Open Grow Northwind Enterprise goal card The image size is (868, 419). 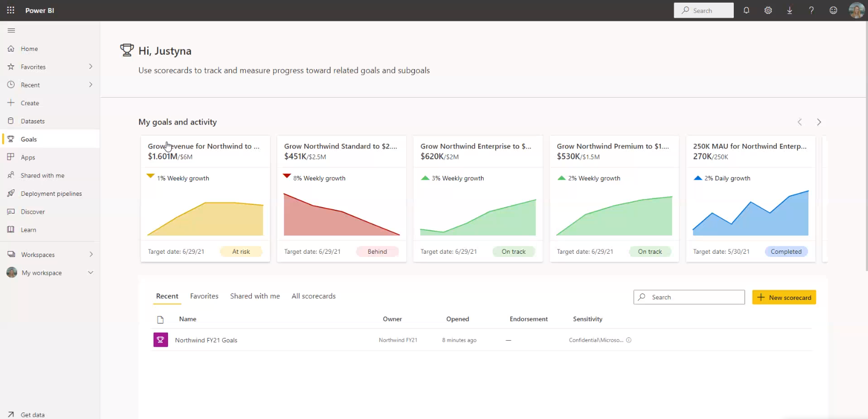coord(478,199)
